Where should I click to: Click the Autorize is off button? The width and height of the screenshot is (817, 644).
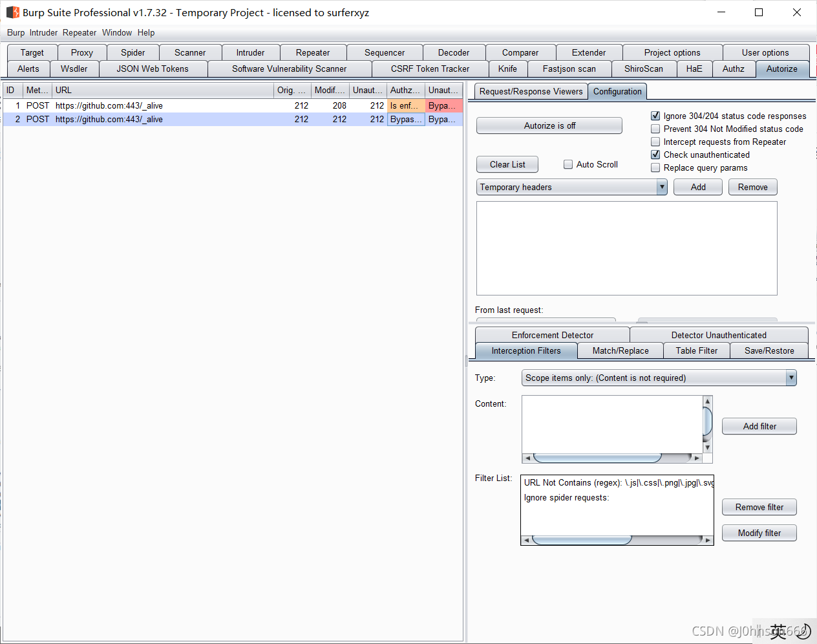click(549, 125)
